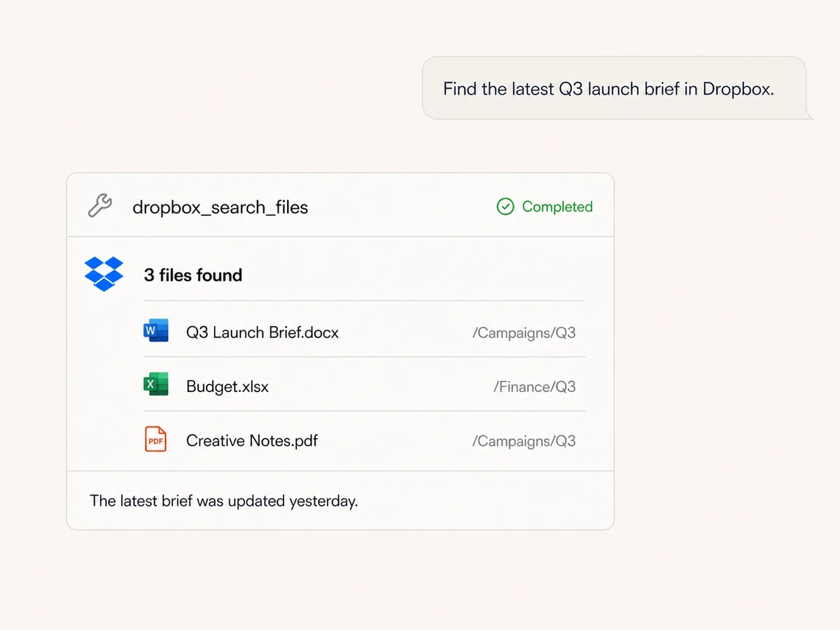Image resolution: width=840 pixels, height=630 pixels.
Task: Click the wrench tool icon
Action: (100, 206)
